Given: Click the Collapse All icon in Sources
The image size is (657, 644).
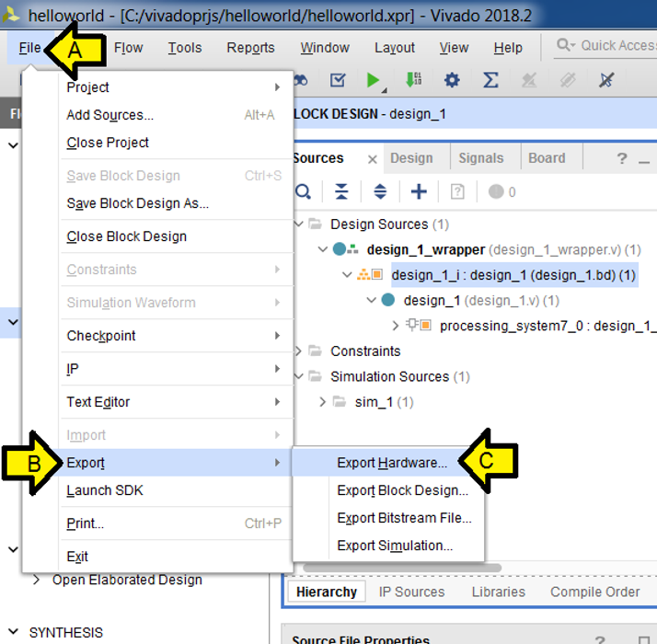Looking at the screenshot, I should [x=341, y=191].
